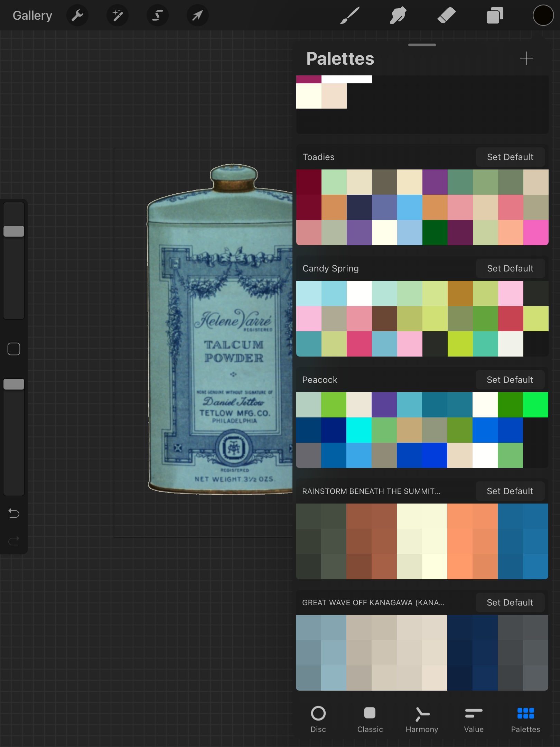Rename the Peacock palette title
Screen dimensions: 560x747
tap(320, 380)
